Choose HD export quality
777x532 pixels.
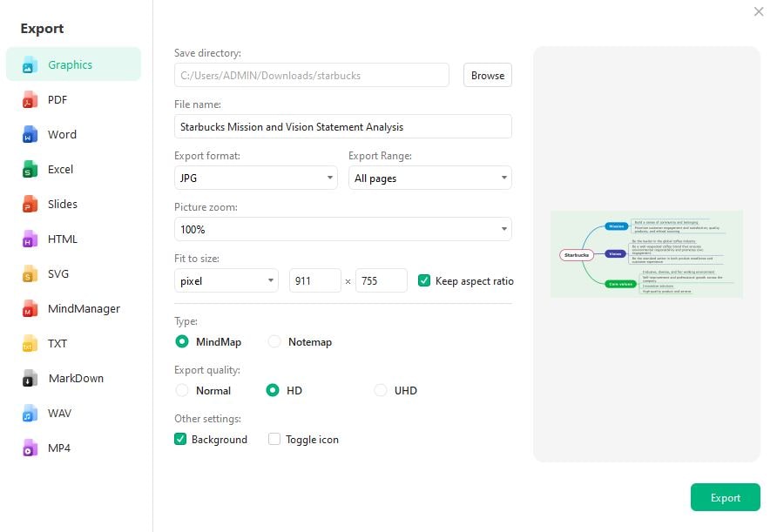273,390
